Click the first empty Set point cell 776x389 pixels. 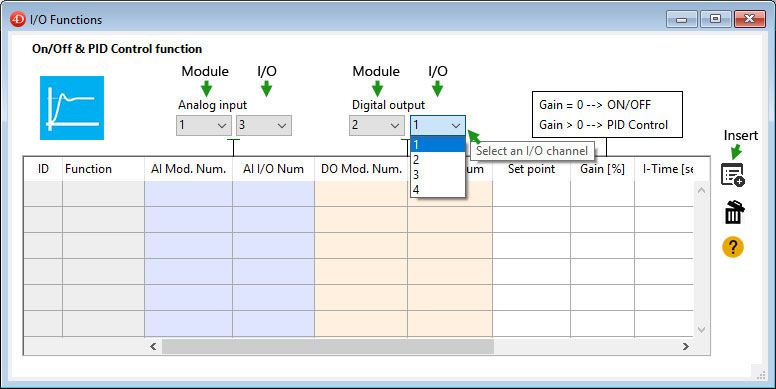[531, 194]
